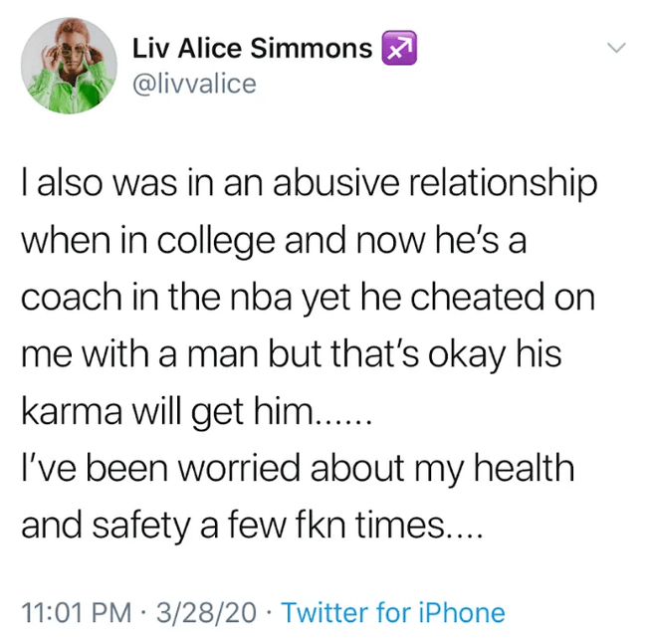Click the purple Sagittarius emoji icon
The width and height of the screenshot is (647, 644).
tap(398, 49)
